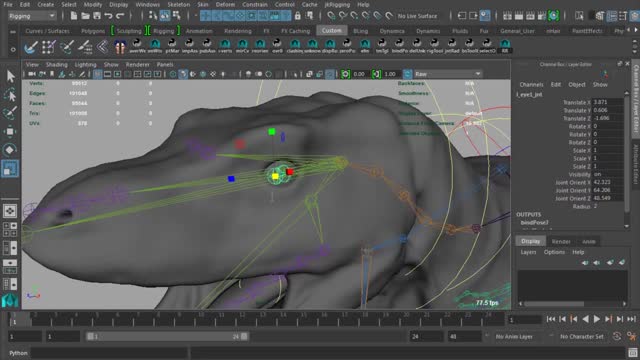The width and height of the screenshot is (640, 360).
Task: Open the paint brush shelf tool
Action: coord(31,47)
